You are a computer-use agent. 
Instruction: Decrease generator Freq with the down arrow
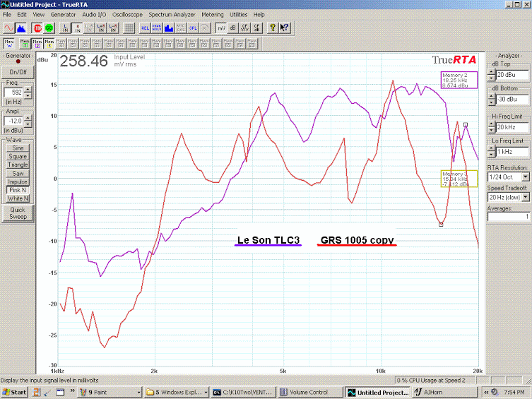point(28,95)
